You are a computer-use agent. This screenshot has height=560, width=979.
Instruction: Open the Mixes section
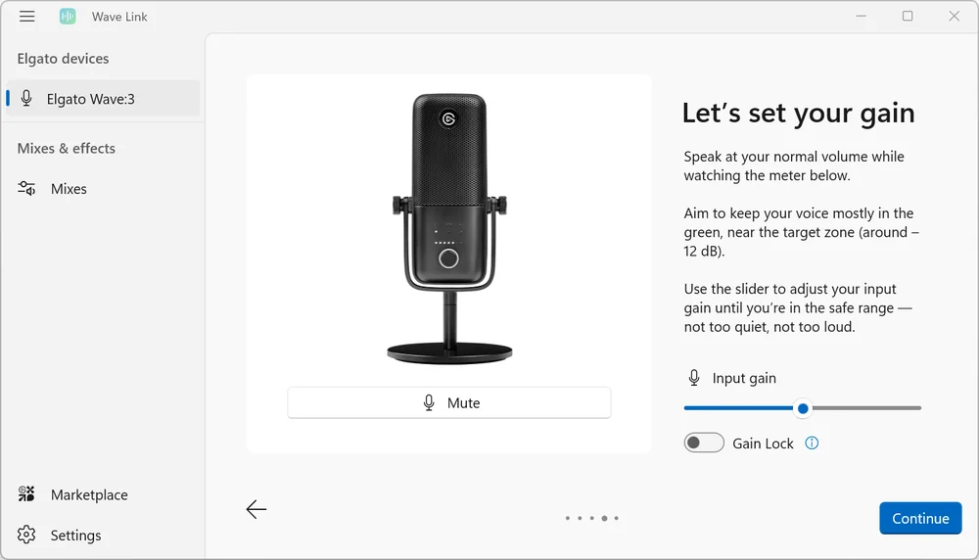point(69,189)
